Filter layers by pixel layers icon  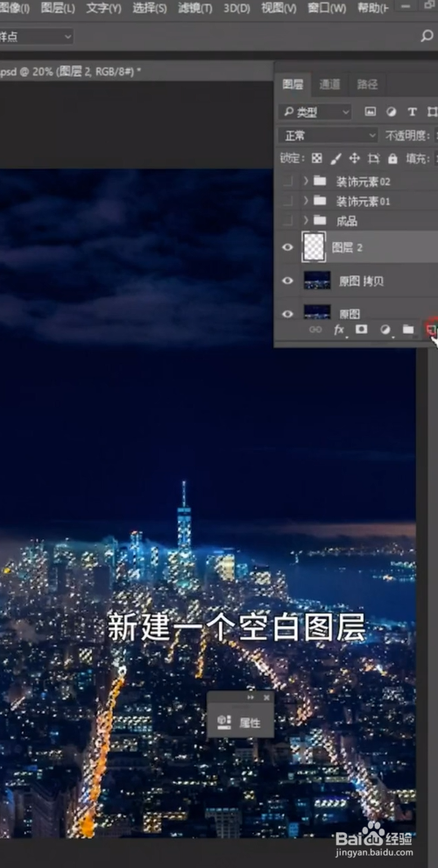click(x=371, y=112)
